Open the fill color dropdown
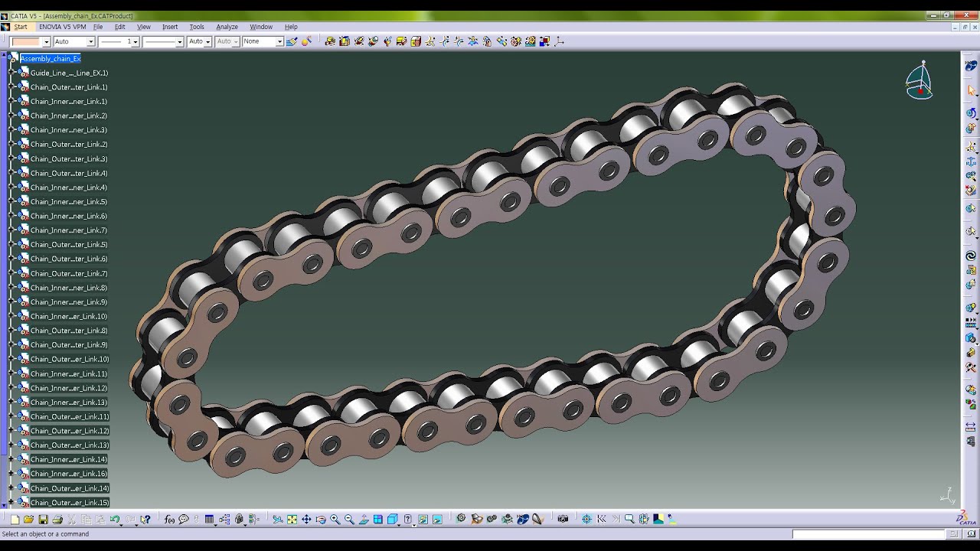 (46, 41)
